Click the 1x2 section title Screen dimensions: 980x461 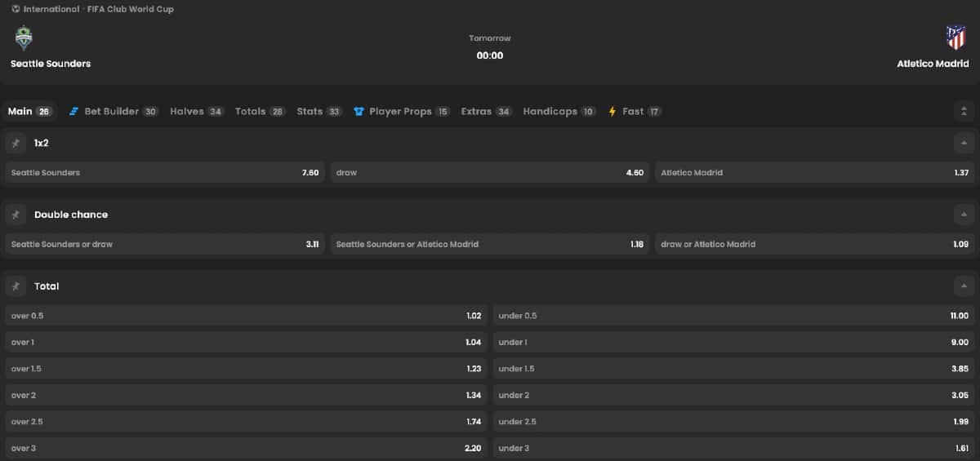(x=42, y=143)
